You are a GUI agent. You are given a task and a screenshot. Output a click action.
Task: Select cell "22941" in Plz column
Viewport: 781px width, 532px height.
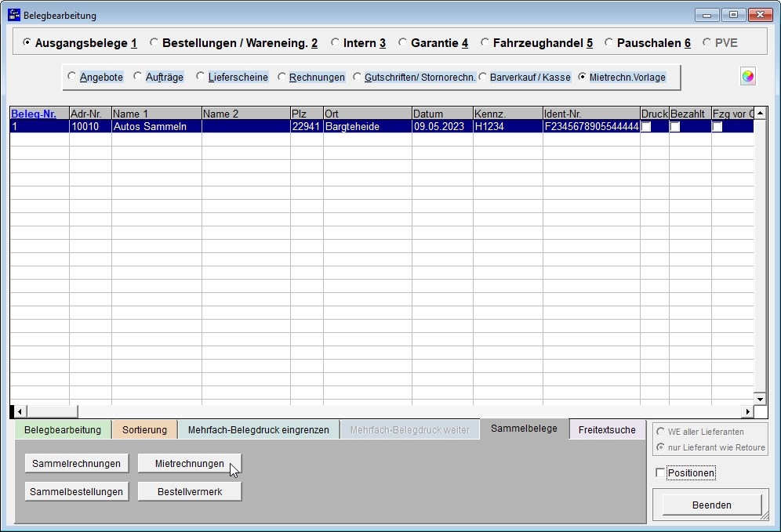(x=307, y=126)
